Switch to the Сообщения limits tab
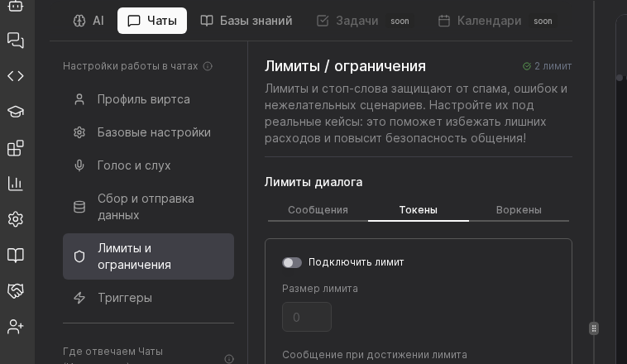The width and height of the screenshot is (627, 364). pyautogui.click(x=318, y=210)
